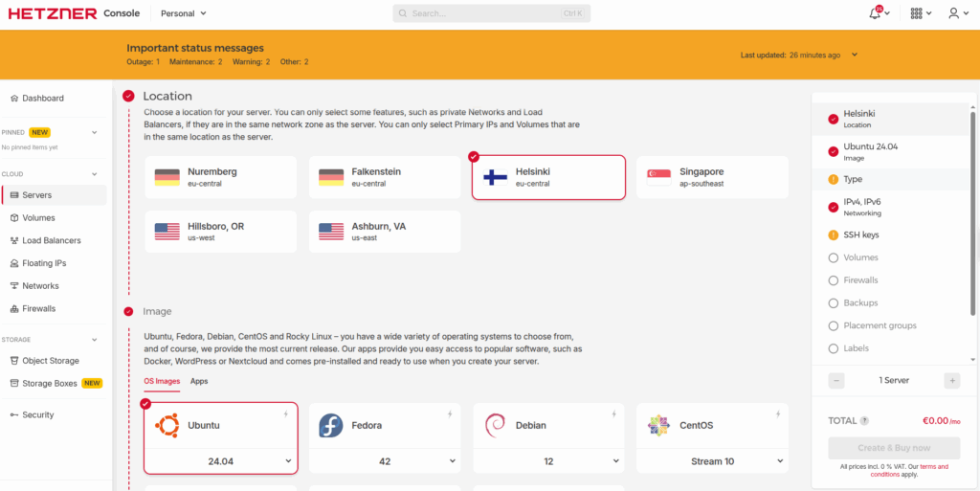
Task: Click the Load Balancers icon
Action: point(15,240)
